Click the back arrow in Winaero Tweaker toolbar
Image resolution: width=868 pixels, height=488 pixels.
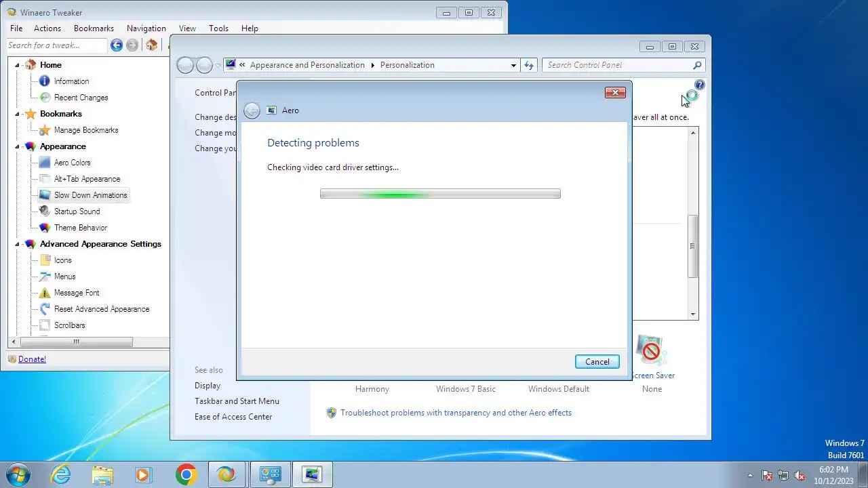pyautogui.click(x=117, y=45)
